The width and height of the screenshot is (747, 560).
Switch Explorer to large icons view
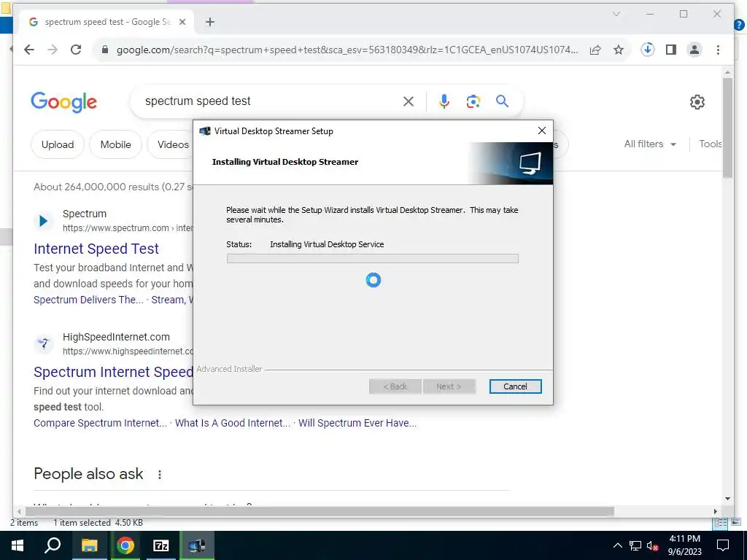click(x=736, y=523)
